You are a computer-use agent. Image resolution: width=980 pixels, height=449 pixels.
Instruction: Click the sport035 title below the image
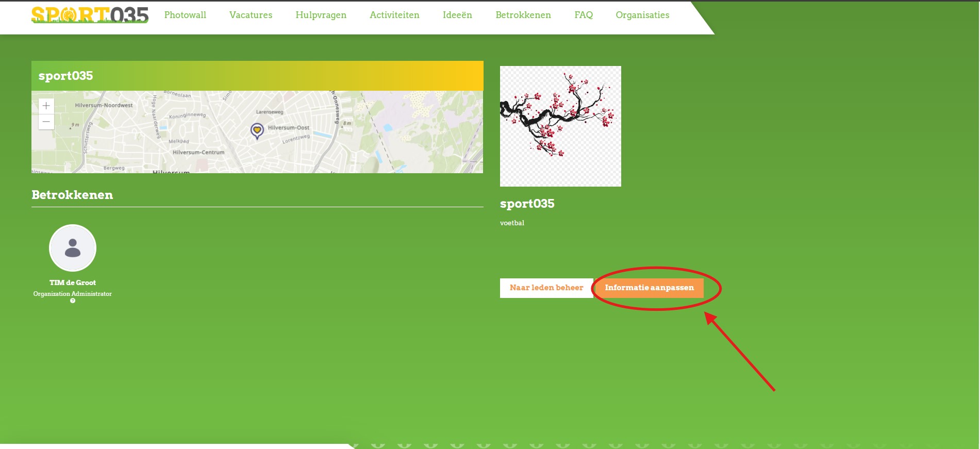click(527, 204)
